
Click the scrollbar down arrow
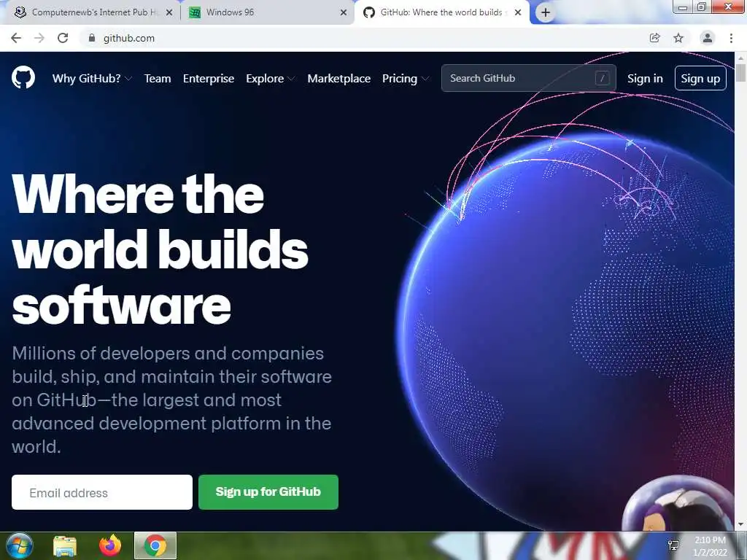click(740, 525)
